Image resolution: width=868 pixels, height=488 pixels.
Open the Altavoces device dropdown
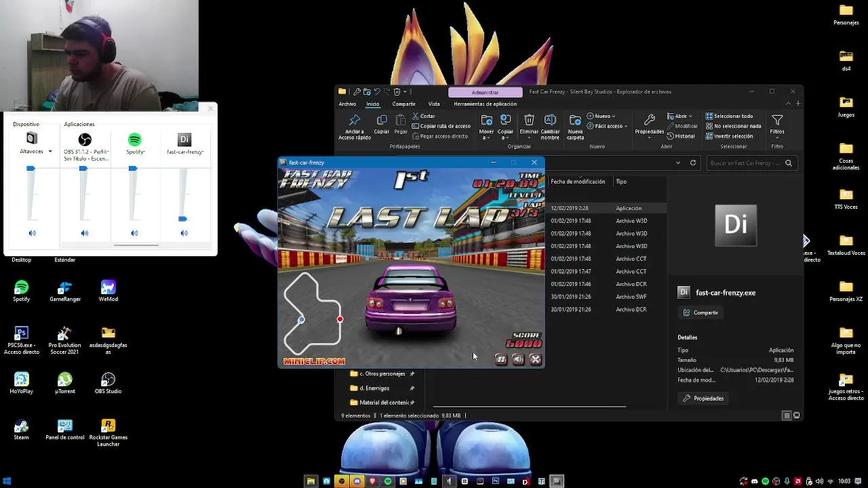tap(50, 152)
